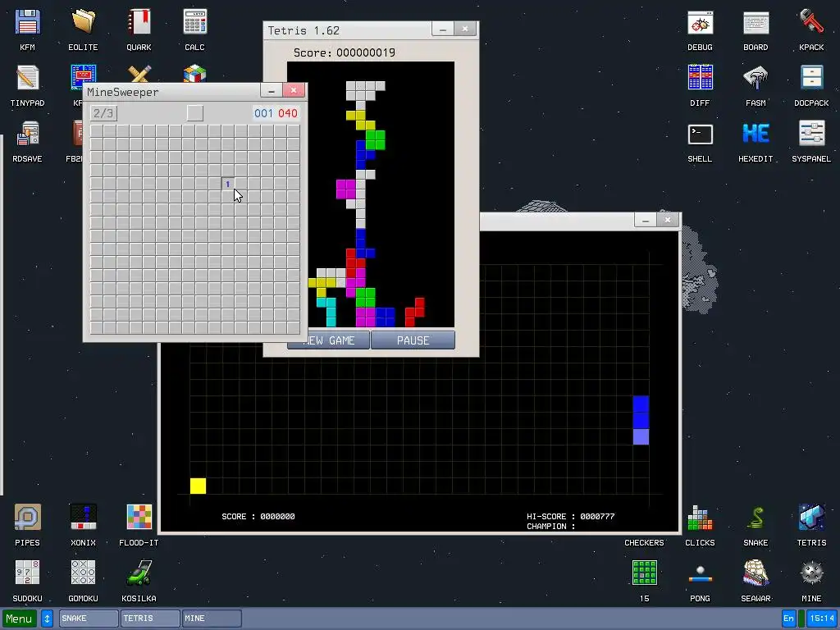Launch the FASM assembler icon

[x=756, y=85]
